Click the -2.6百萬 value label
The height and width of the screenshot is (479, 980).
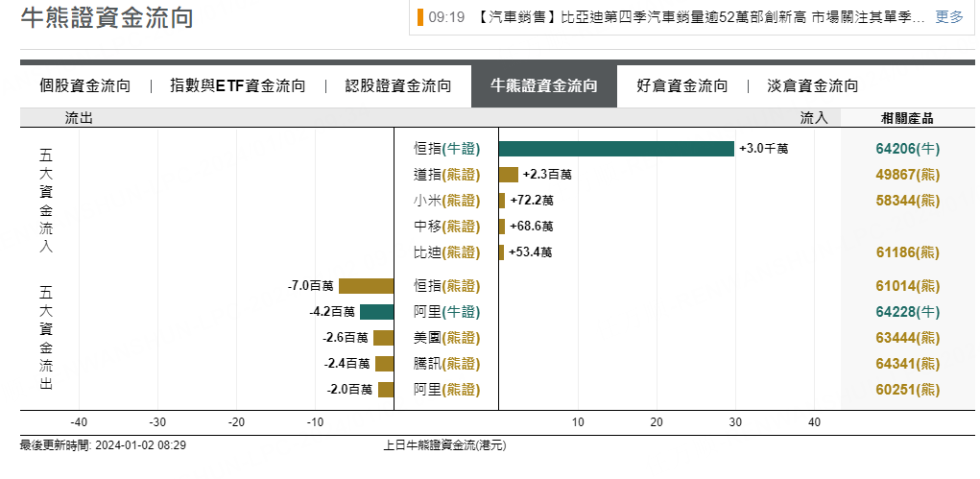[x=346, y=338]
